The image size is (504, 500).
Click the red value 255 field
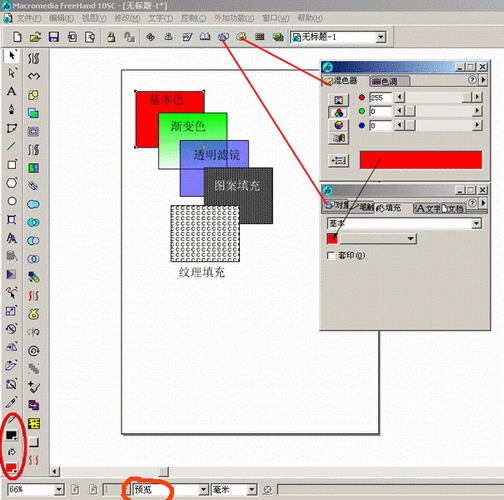(x=380, y=98)
